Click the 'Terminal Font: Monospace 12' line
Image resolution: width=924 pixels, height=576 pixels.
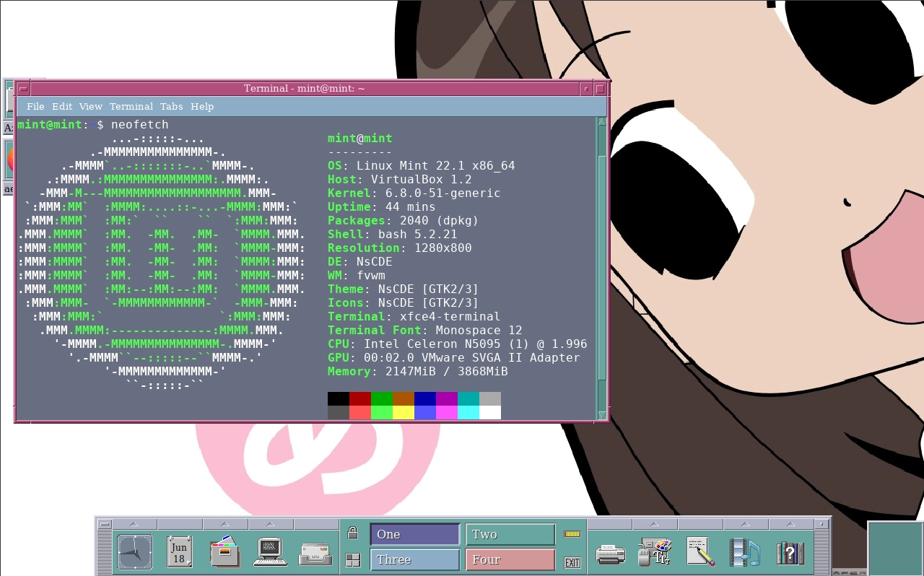pyautogui.click(x=425, y=331)
